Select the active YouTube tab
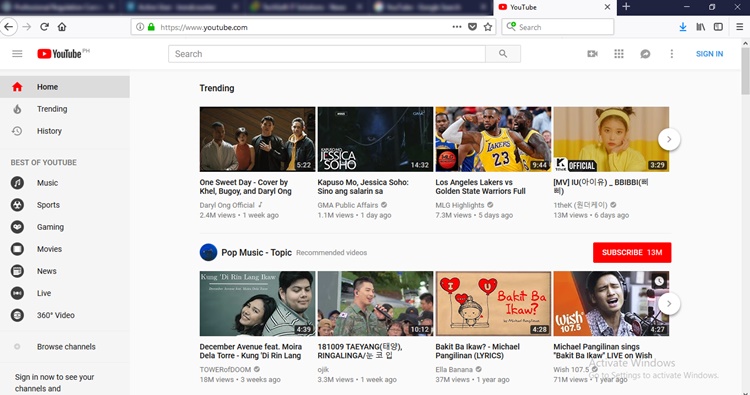This screenshot has width=750, height=395. coord(555,7)
